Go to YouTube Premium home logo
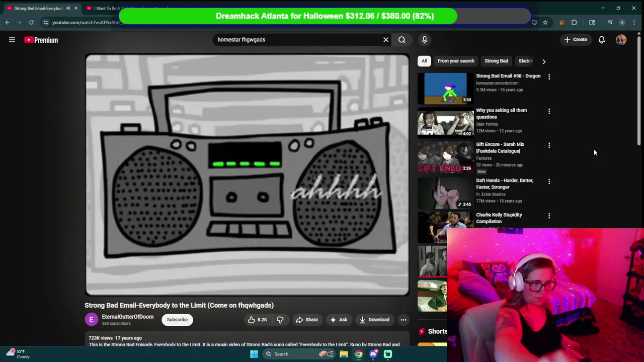644x362 pixels. [x=41, y=40]
